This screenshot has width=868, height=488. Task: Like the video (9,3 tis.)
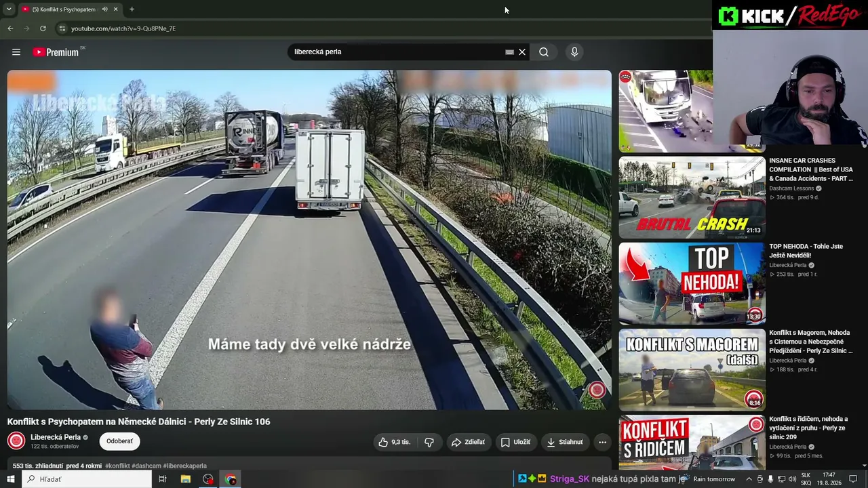coord(394,442)
